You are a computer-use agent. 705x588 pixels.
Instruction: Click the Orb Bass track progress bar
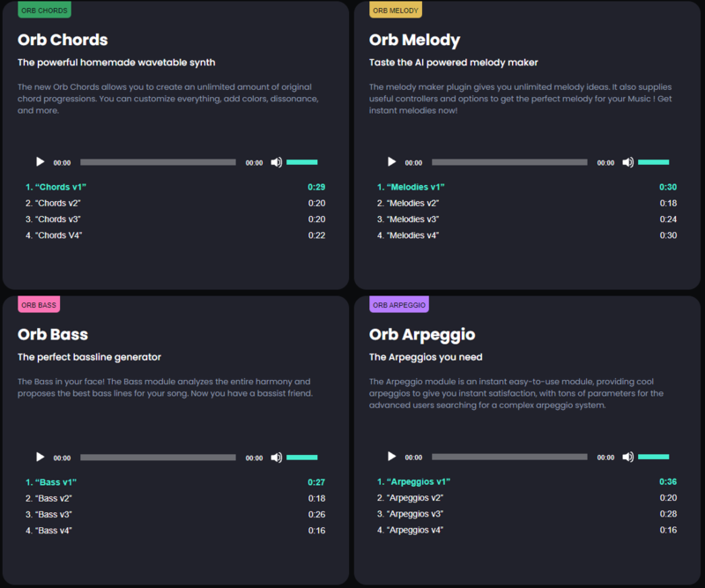pos(158,458)
